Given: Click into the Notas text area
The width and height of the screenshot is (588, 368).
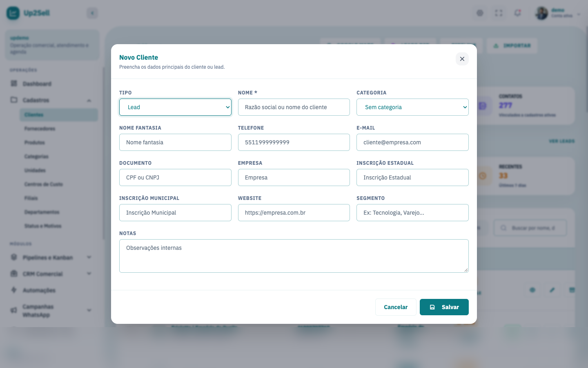Looking at the screenshot, I should pos(294,256).
